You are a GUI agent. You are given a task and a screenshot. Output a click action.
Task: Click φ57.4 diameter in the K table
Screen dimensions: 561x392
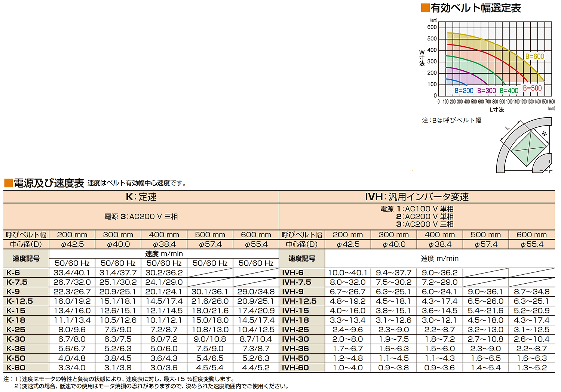[x=210, y=244]
